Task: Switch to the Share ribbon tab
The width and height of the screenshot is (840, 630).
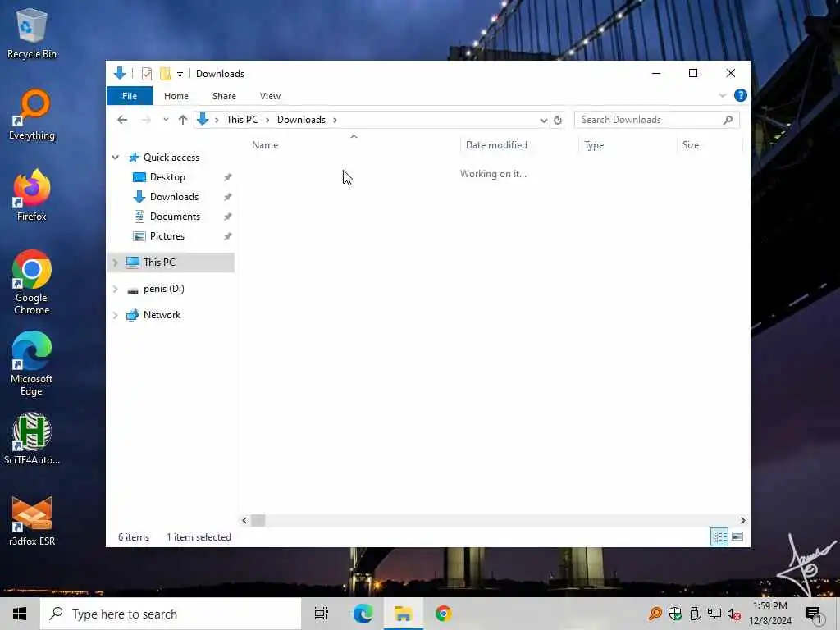Action: 224,96
